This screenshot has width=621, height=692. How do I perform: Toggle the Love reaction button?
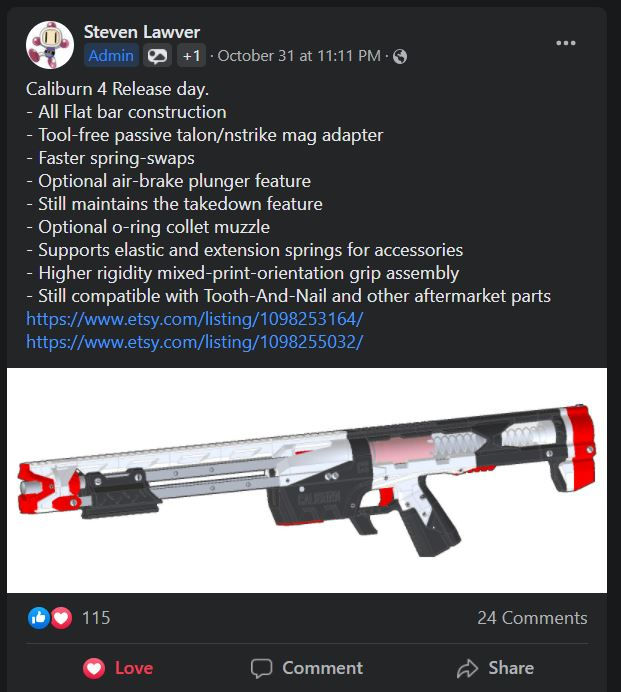pos(118,668)
